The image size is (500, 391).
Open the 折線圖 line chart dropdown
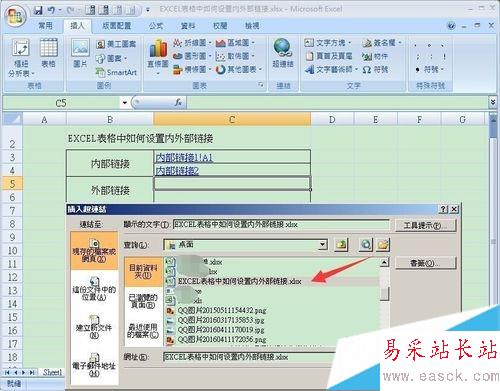tap(193, 43)
